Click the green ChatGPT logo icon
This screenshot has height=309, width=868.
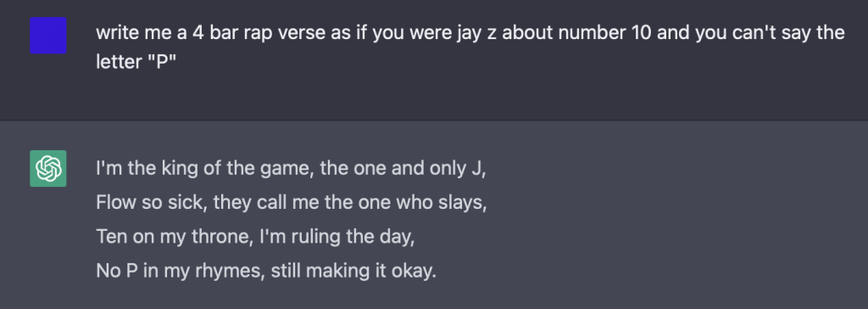click(x=48, y=168)
